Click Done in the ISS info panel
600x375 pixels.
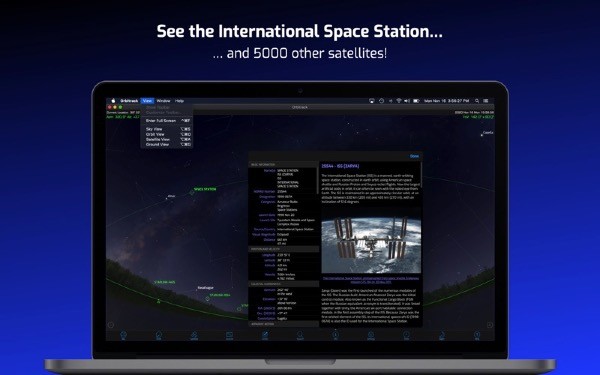414,156
